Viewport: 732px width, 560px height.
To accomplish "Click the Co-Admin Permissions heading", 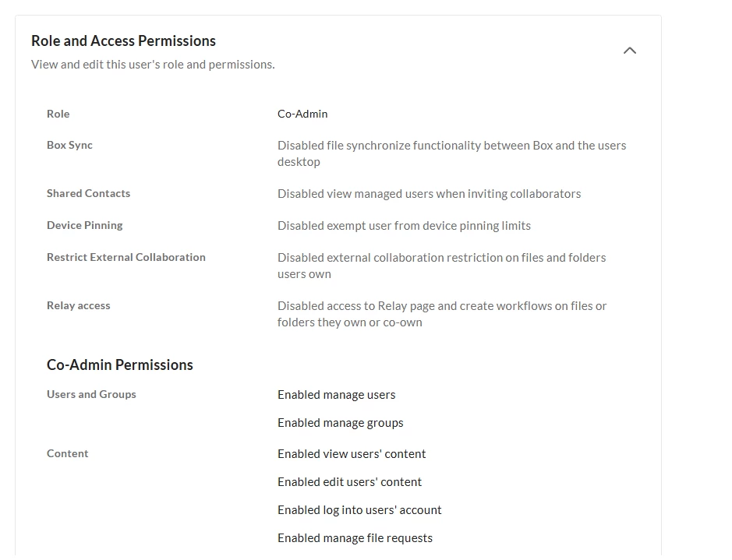I will click(x=119, y=365).
